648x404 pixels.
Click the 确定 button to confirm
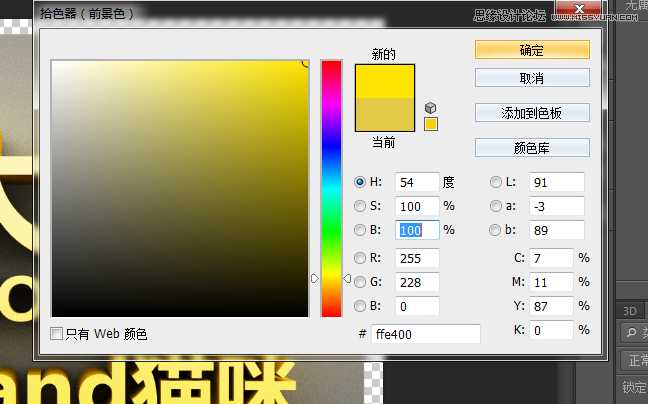[532, 49]
